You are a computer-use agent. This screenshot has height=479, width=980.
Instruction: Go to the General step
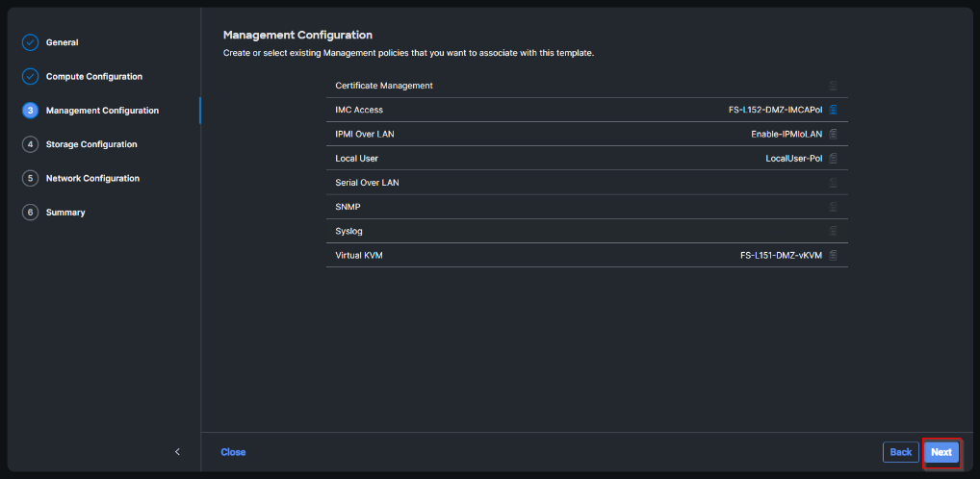tap(62, 42)
